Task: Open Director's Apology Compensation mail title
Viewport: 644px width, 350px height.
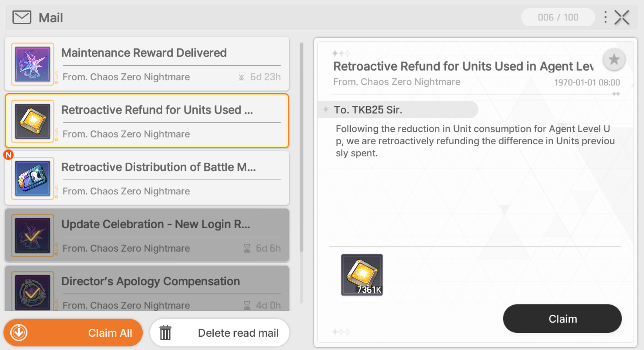Action: tap(151, 281)
